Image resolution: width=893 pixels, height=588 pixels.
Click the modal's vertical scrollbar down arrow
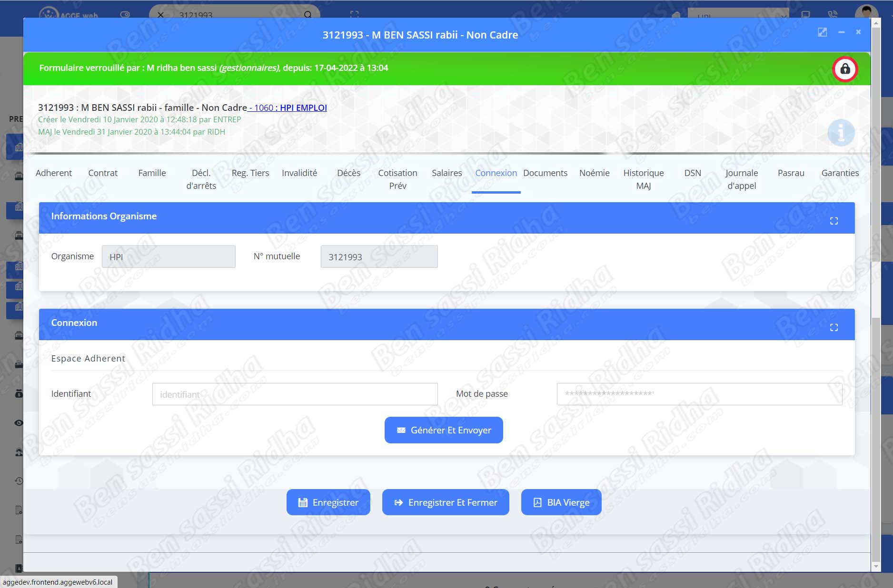coord(875,567)
